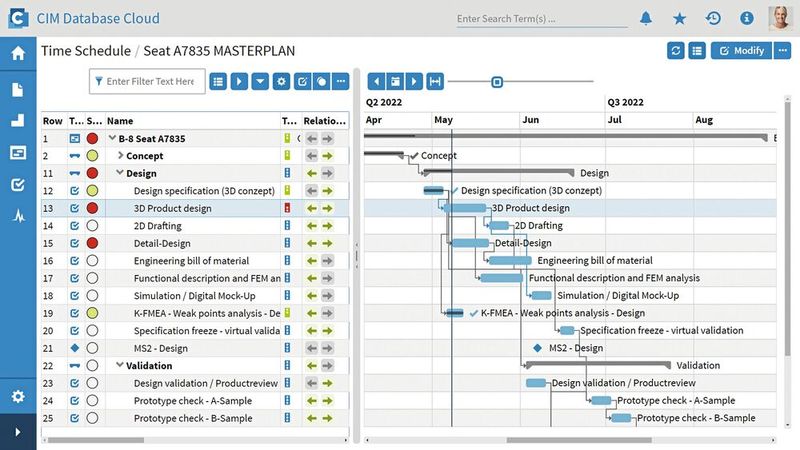Select 3D Product design row name
Viewport: 800px width, 450px height.
(x=172, y=208)
